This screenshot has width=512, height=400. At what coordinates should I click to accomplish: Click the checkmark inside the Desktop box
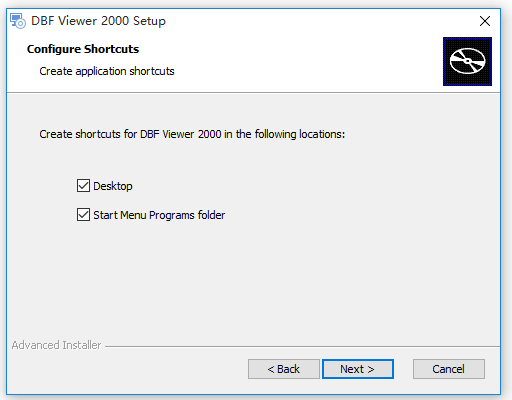[83, 186]
